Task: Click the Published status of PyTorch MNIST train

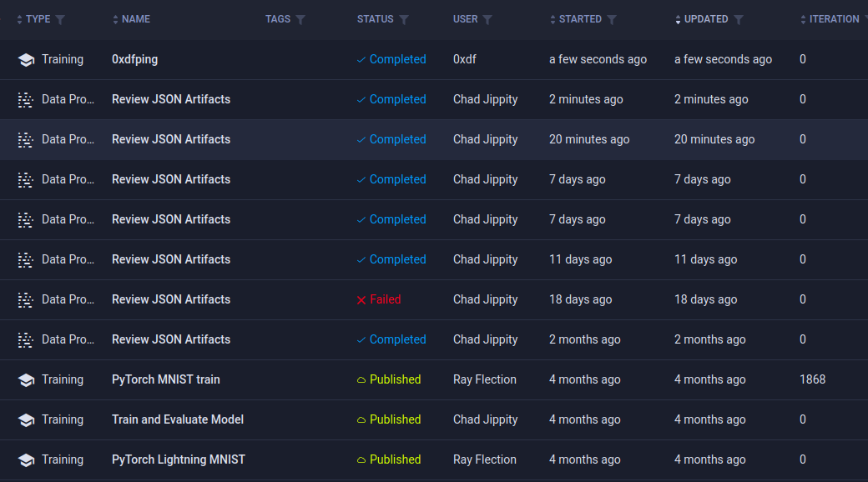Action: pyautogui.click(x=395, y=379)
